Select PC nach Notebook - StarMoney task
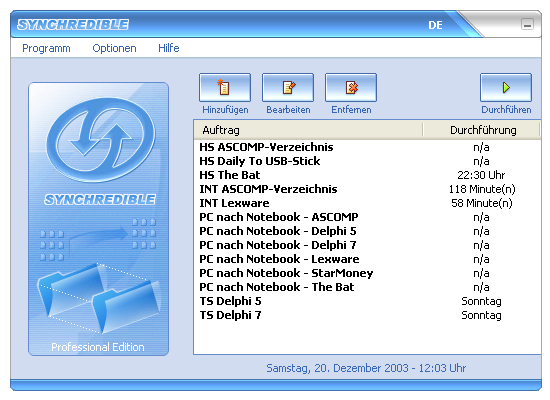 (x=286, y=273)
